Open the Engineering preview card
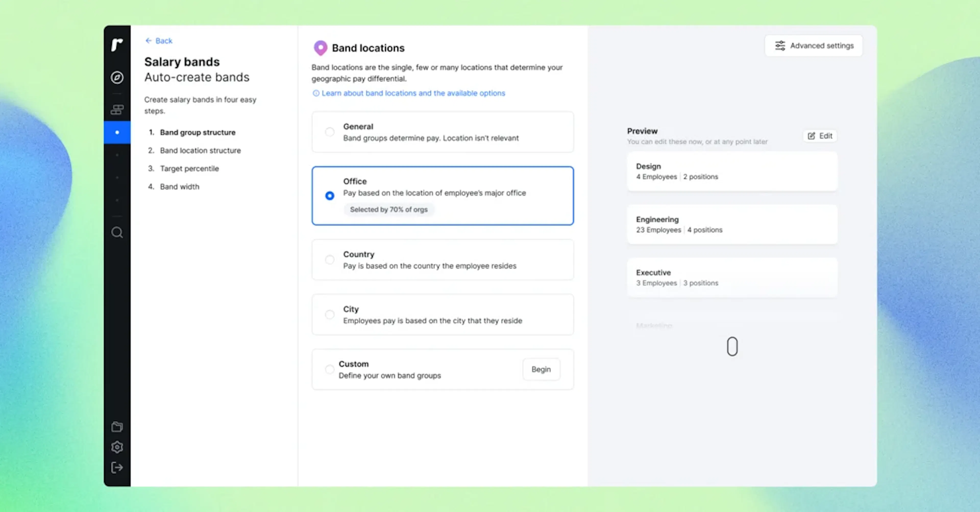980x512 pixels. pyautogui.click(x=732, y=224)
